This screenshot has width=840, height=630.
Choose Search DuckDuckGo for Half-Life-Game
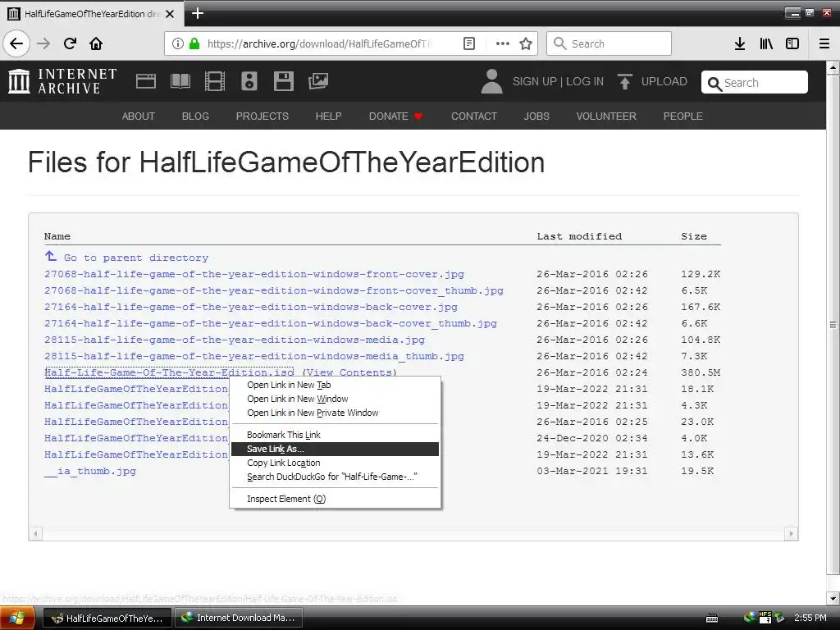click(x=335, y=477)
